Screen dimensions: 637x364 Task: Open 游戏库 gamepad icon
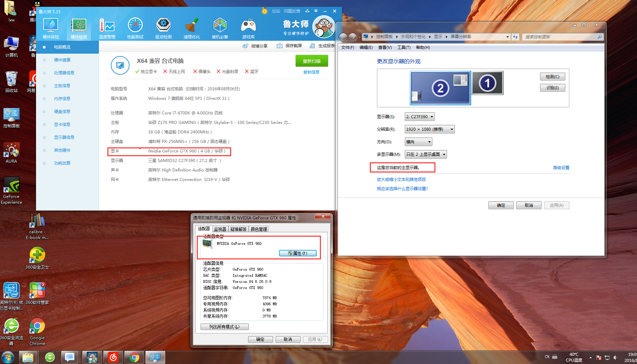click(x=248, y=29)
